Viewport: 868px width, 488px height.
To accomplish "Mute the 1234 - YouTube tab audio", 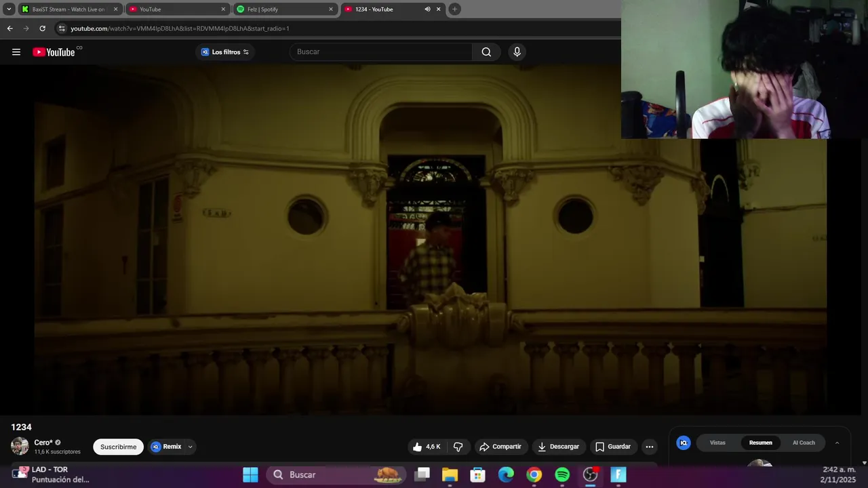I will coord(427,9).
